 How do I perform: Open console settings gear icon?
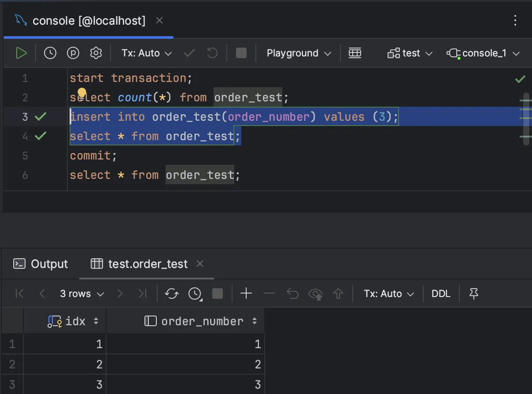tap(96, 53)
